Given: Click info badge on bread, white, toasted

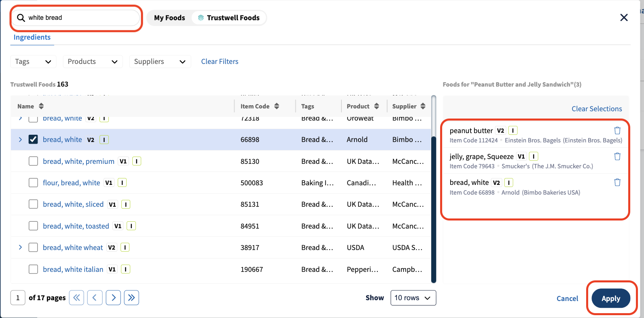Looking at the screenshot, I should pos(131,226).
